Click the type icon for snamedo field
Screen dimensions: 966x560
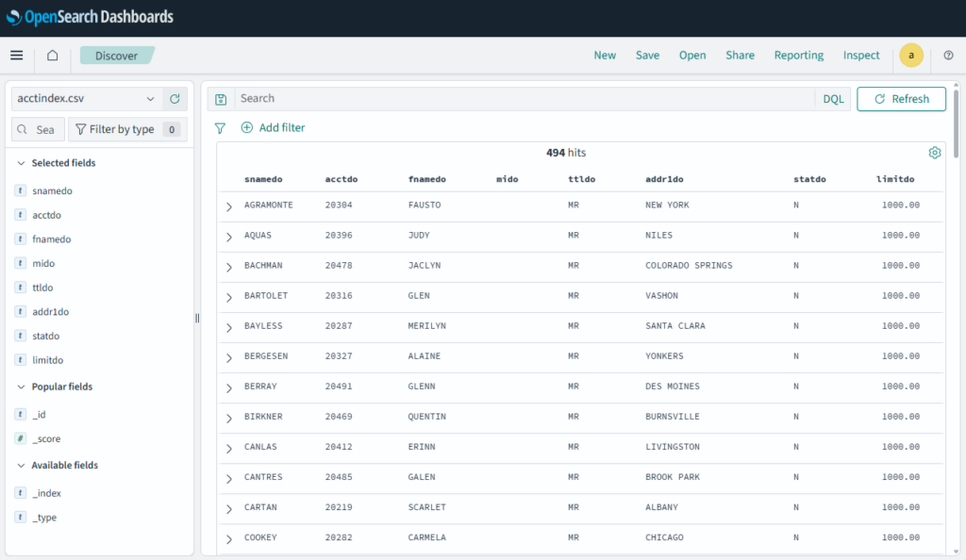click(x=21, y=190)
